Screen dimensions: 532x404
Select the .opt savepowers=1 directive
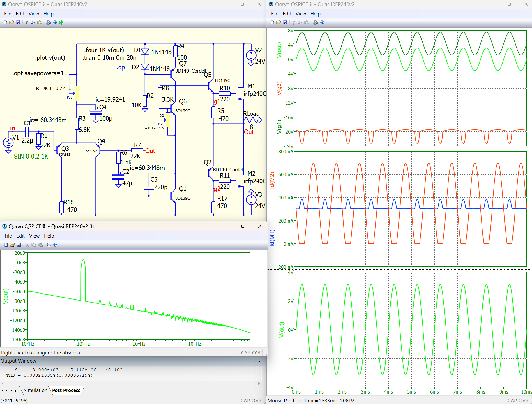(38, 73)
